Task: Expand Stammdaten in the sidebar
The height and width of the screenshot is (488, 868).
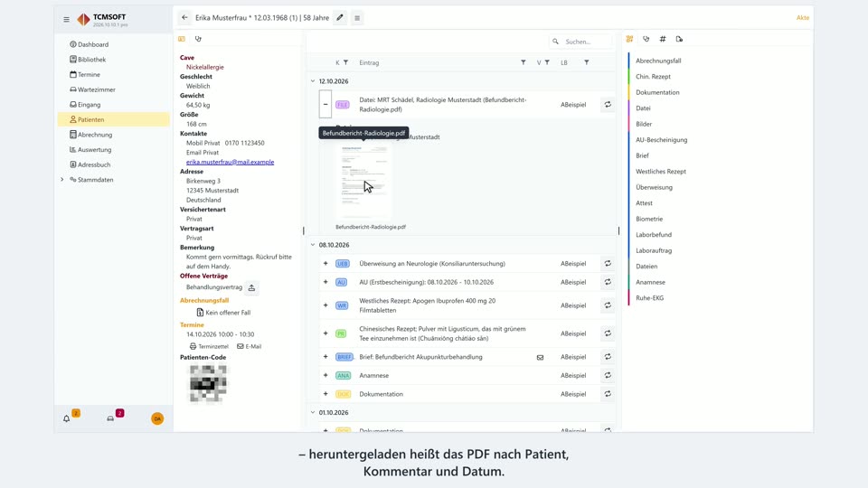Action: [62, 180]
